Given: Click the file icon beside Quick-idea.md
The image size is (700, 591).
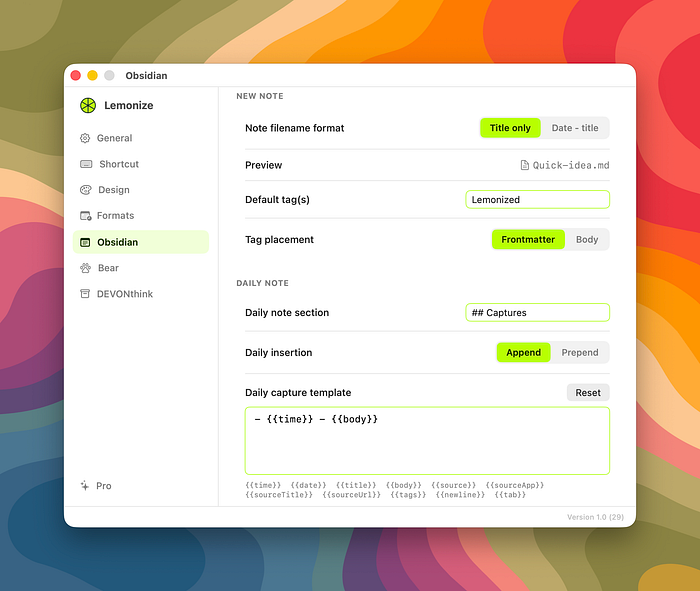Looking at the screenshot, I should click(525, 165).
